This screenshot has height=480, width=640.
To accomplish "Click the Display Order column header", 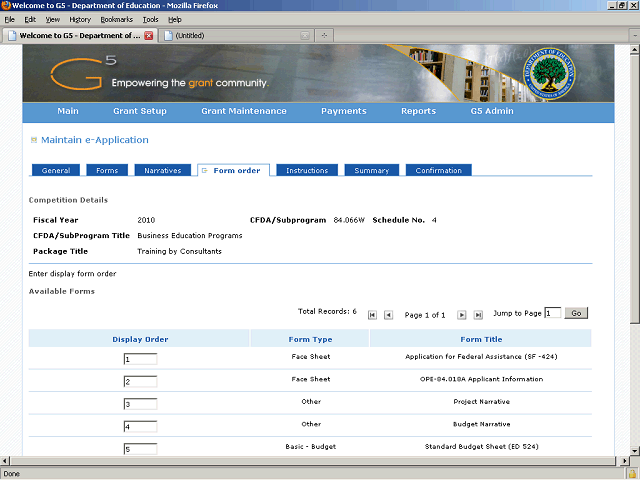I will coord(140,339).
